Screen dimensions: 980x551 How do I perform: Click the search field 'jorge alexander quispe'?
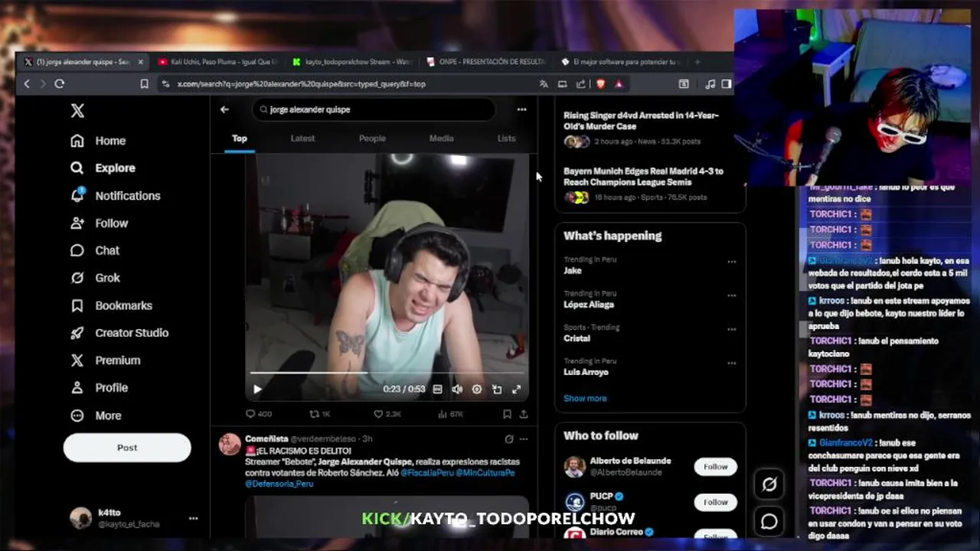pos(374,109)
